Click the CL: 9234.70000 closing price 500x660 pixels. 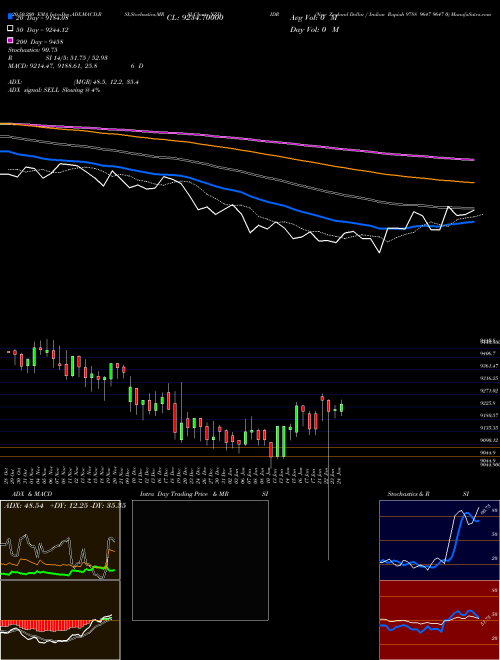195,18
